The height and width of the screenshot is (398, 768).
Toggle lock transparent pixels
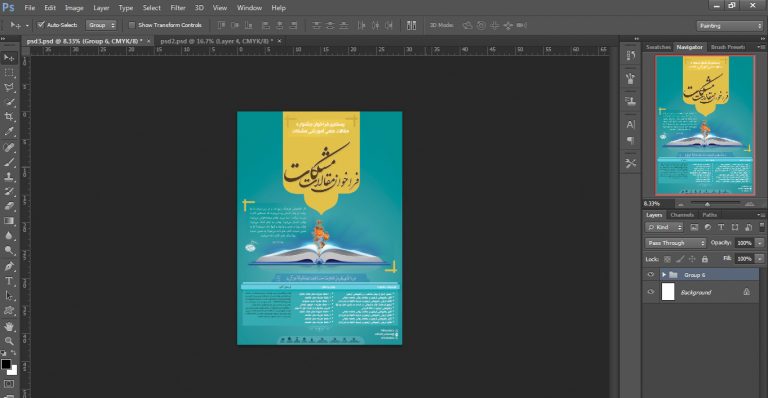[x=667, y=259]
